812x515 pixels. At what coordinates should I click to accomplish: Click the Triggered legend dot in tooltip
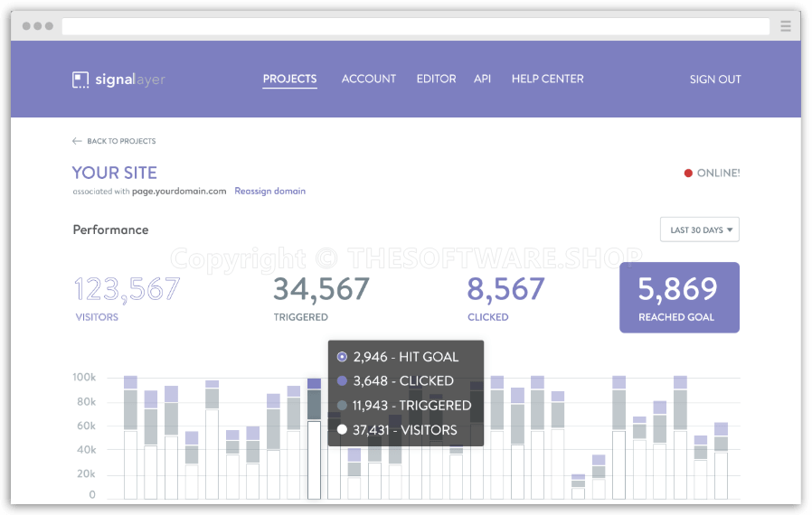click(342, 406)
